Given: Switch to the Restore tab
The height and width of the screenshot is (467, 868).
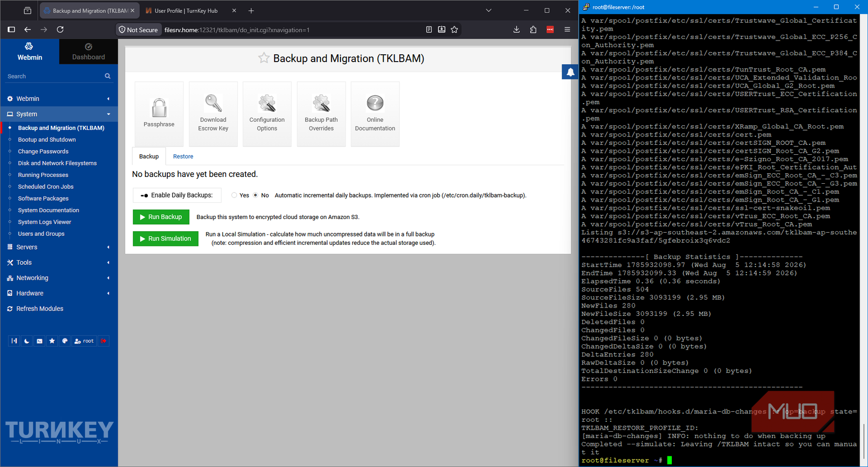Looking at the screenshot, I should [x=183, y=156].
